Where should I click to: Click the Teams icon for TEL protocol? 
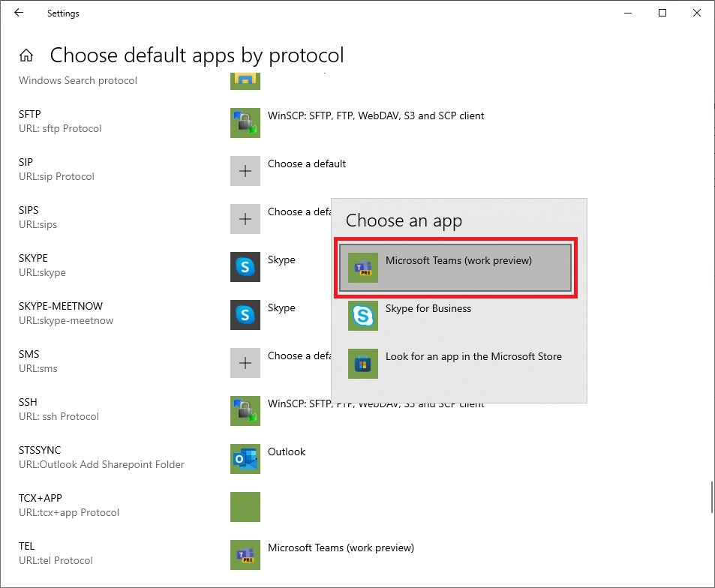pos(245,555)
